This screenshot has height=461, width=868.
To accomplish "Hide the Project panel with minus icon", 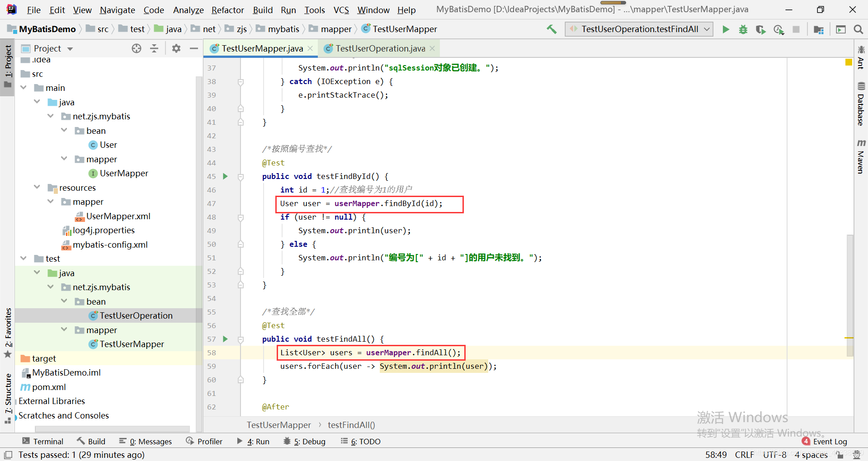I will click(x=194, y=48).
